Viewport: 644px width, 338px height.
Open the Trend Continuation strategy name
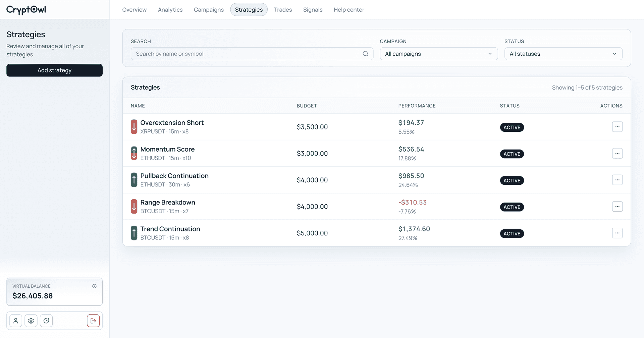click(x=170, y=229)
